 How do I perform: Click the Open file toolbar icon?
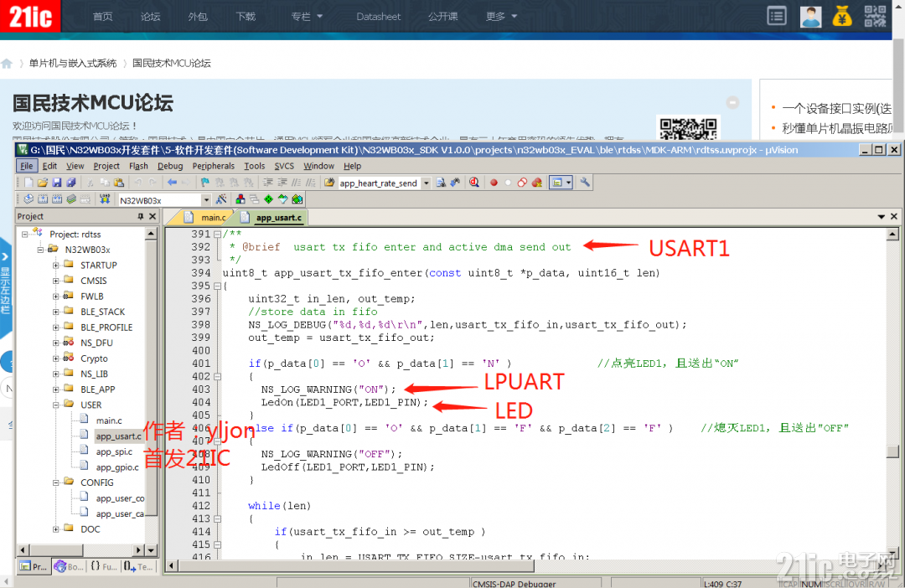click(x=43, y=183)
